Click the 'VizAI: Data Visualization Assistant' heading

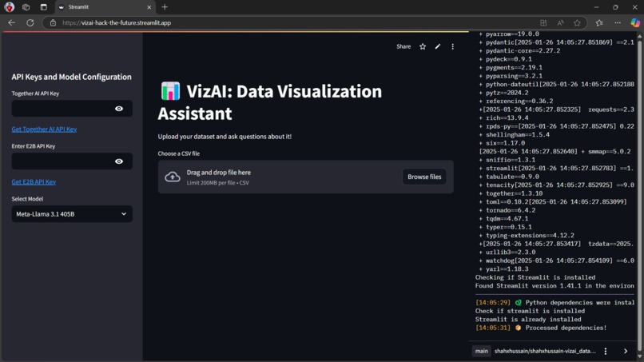[x=270, y=102]
